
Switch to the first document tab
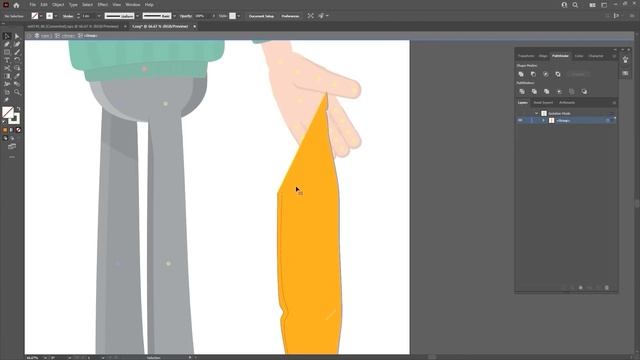pyautogui.click(x=73, y=27)
